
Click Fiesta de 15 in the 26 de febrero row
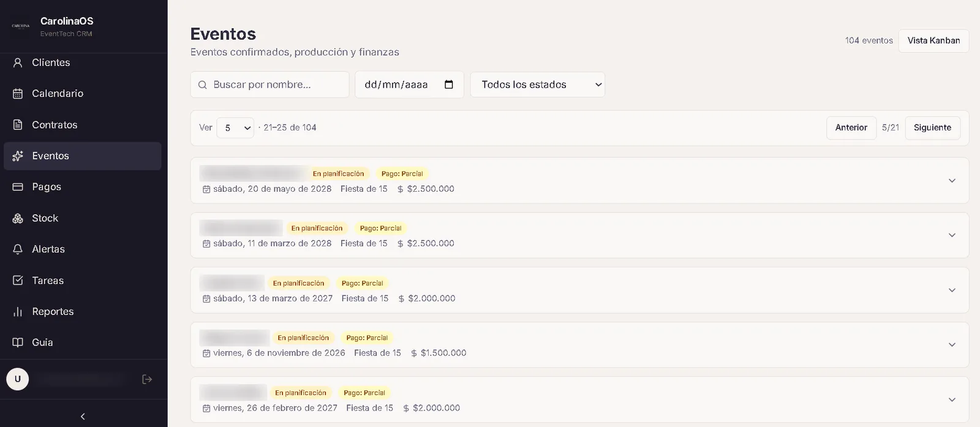click(369, 408)
